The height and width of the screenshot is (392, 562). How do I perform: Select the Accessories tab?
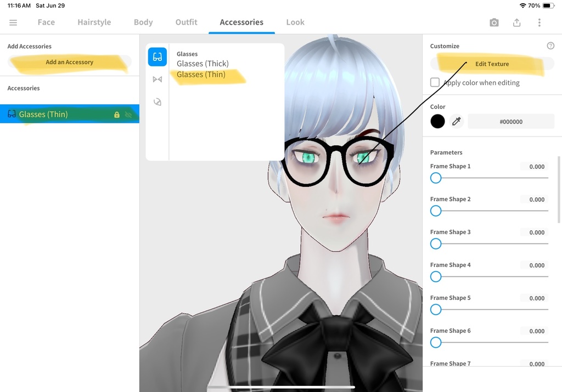click(241, 22)
